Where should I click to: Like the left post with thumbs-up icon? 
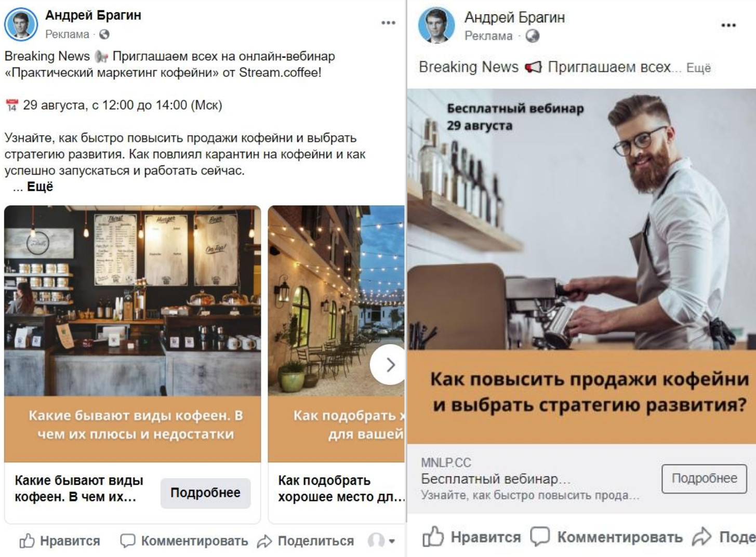tap(27, 541)
